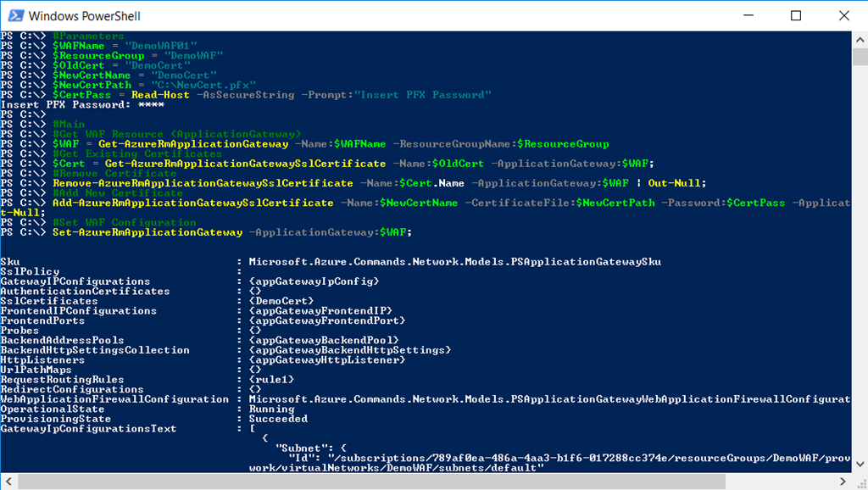The width and height of the screenshot is (868, 490).
Task: Click the 'Probes' property label
Action: tap(20, 331)
